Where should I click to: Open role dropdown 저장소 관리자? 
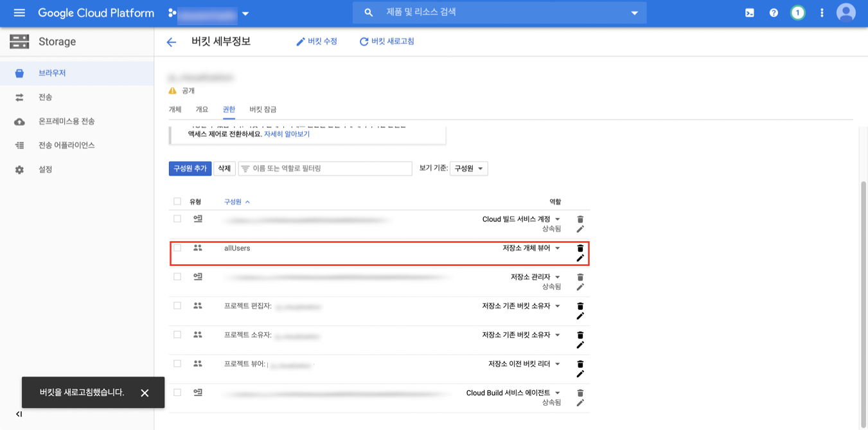coord(535,277)
